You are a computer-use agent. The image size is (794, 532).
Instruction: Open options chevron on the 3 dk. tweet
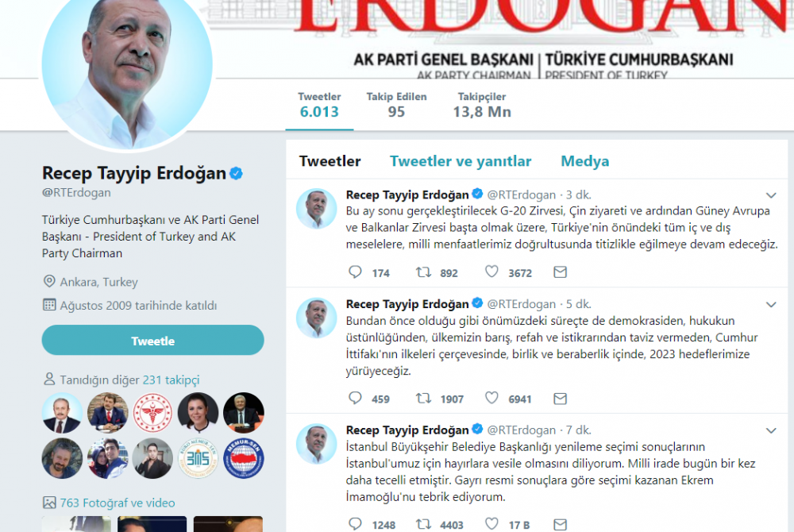point(771,195)
